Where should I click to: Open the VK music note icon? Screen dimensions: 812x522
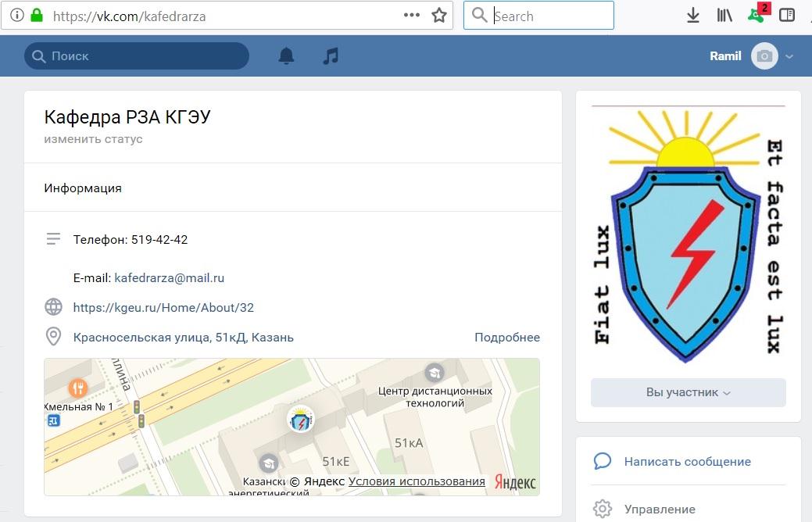331,55
